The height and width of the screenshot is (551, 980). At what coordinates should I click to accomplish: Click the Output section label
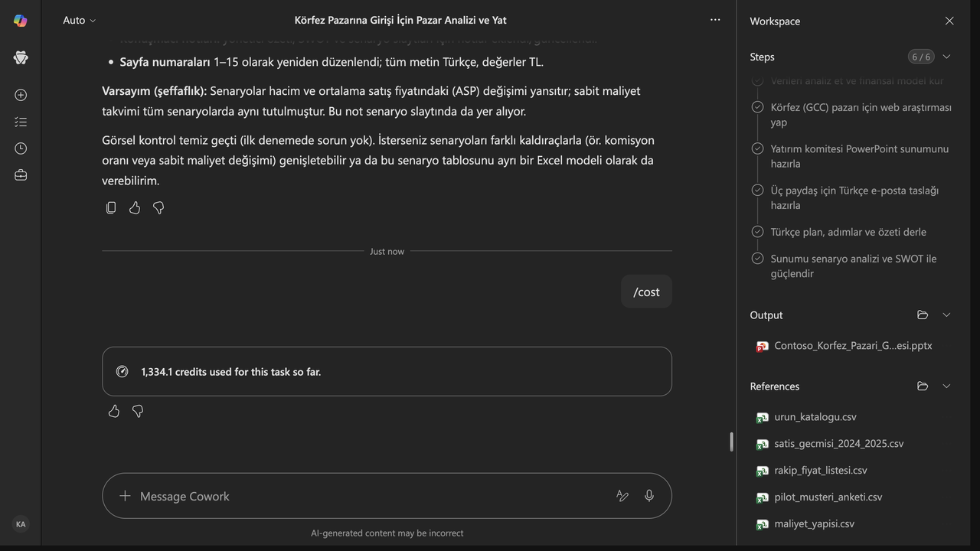pyautogui.click(x=766, y=315)
